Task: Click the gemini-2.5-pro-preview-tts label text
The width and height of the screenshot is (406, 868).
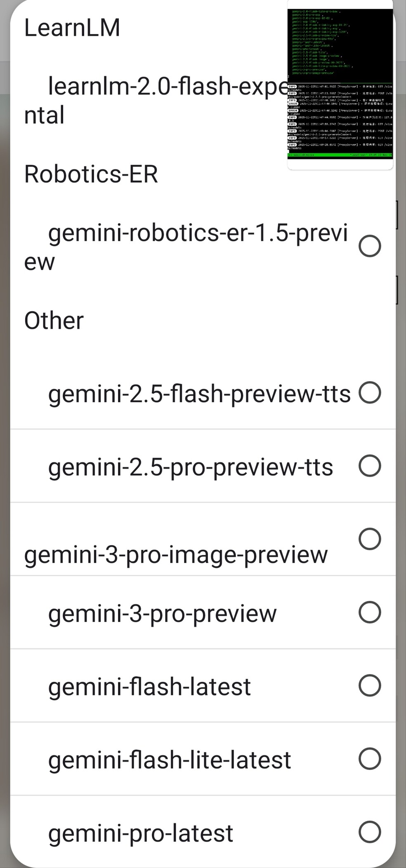Action: (191, 467)
